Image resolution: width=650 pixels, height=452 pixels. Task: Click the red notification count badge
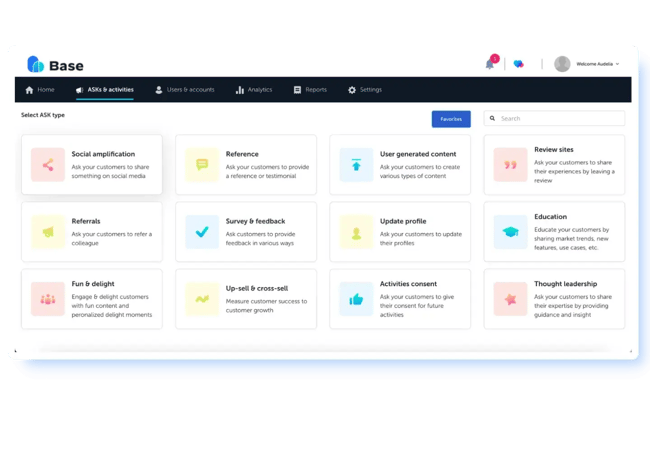(x=495, y=58)
